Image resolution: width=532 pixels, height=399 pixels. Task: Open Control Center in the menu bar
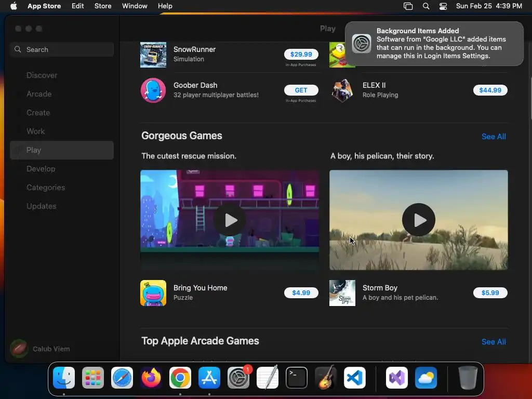click(443, 6)
